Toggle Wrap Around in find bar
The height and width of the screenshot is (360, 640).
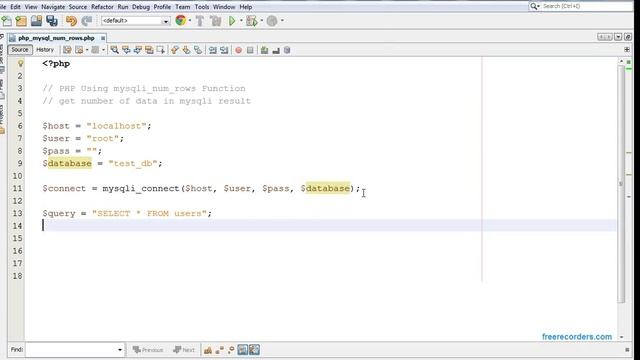pos(254,350)
